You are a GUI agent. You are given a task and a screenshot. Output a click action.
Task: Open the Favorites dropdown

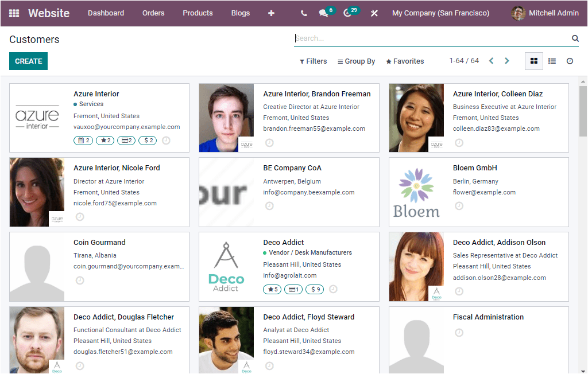(404, 61)
